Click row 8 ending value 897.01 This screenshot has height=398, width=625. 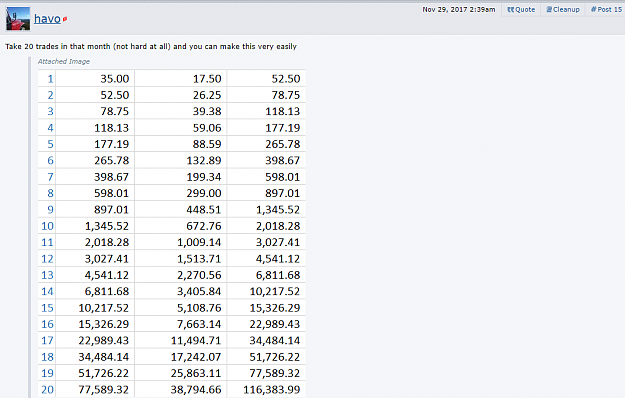coord(266,193)
